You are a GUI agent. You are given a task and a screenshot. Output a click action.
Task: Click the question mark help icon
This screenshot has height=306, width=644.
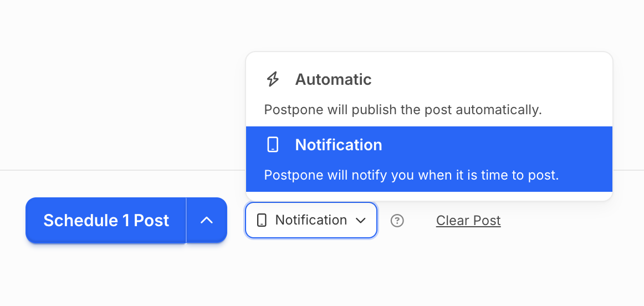pyautogui.click(x=397, y=221)
